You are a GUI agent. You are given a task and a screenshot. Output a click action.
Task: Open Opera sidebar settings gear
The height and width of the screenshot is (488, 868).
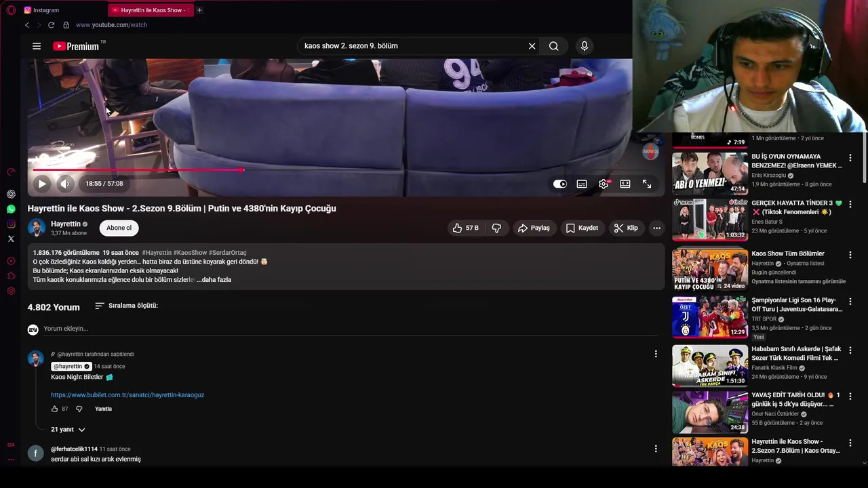coord(11,291)
